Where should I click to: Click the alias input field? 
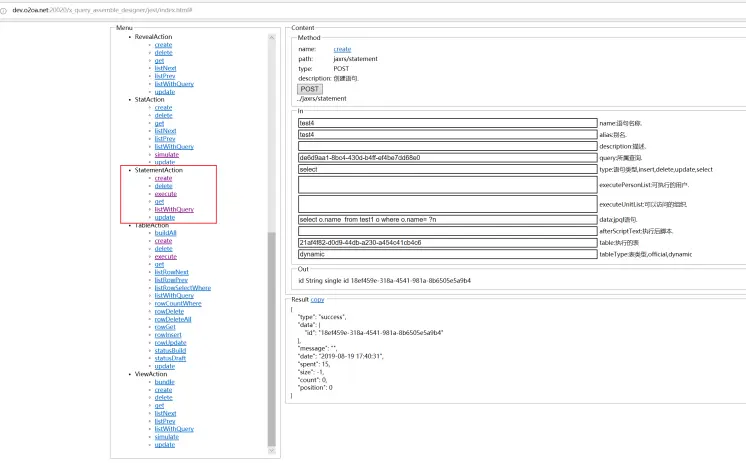pos(447,135)
